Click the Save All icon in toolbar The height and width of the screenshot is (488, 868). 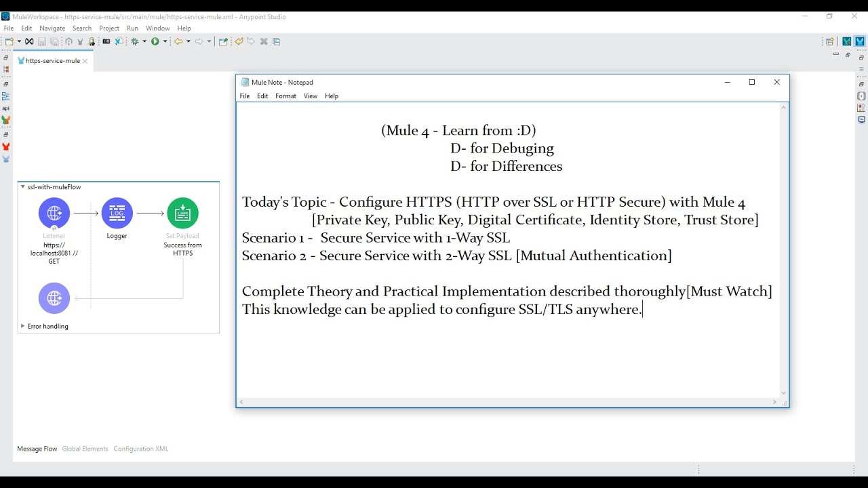coord(54,41)
